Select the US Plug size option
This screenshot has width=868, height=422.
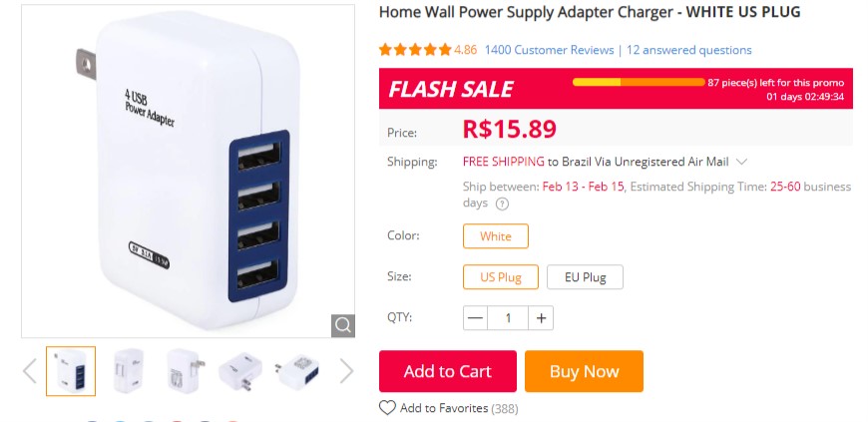tap(501, 277)
